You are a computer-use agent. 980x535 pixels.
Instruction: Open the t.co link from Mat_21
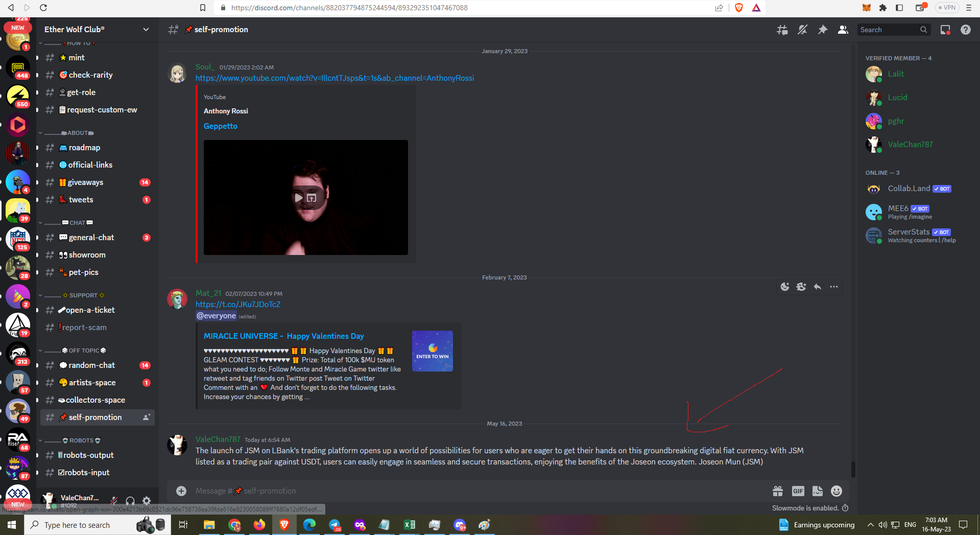pos(238,305)
